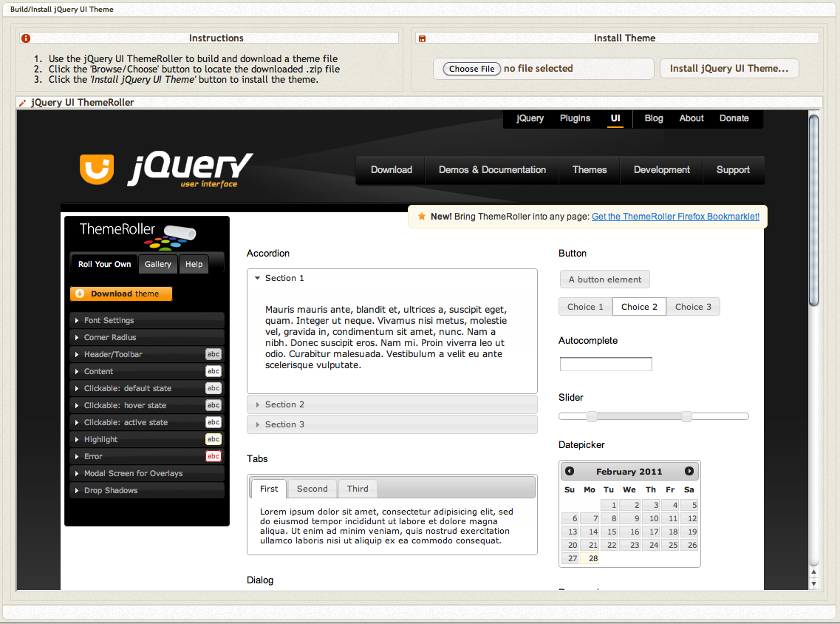The image size is (840, 624).
Task: Click the Plugins top navigation link
Action: (x=575, y=118)
